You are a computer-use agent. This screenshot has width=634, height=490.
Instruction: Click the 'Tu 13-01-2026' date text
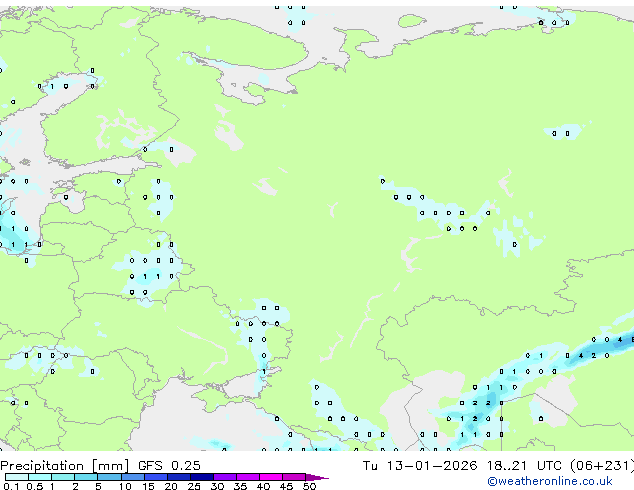(420, 466)
